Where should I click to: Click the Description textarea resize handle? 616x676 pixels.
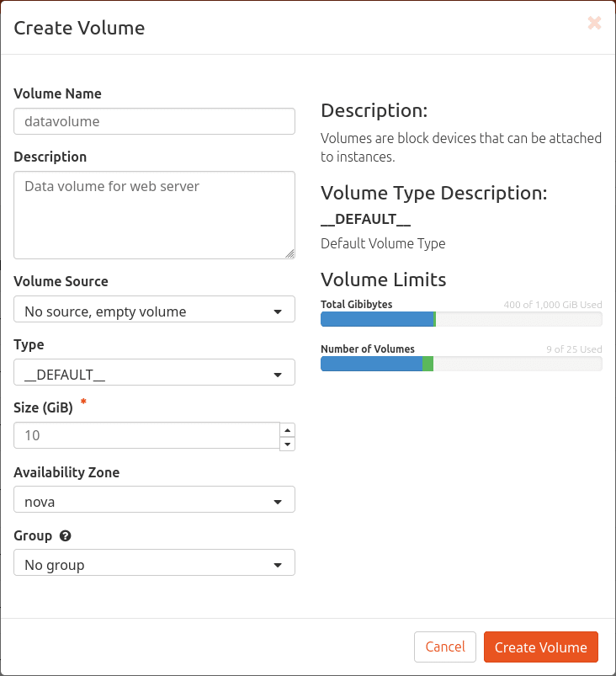(289, 253)
